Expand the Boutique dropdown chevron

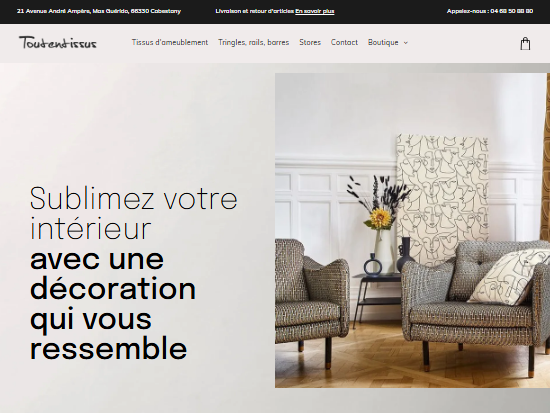[x=406, y=43]
